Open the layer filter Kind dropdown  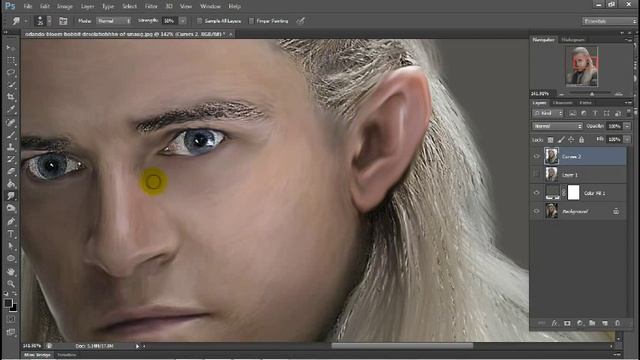point(549,113)
